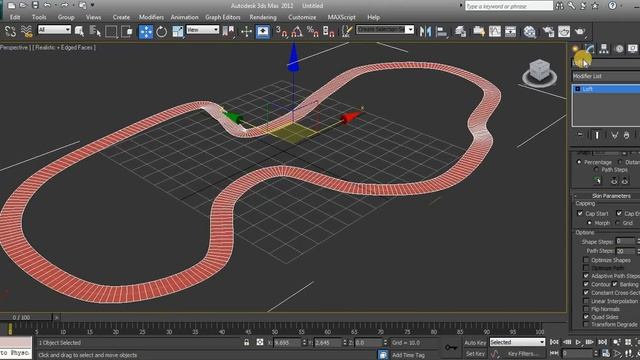Open the Material Editor icon
Screen dimensions: 640x360
point(529,31)
